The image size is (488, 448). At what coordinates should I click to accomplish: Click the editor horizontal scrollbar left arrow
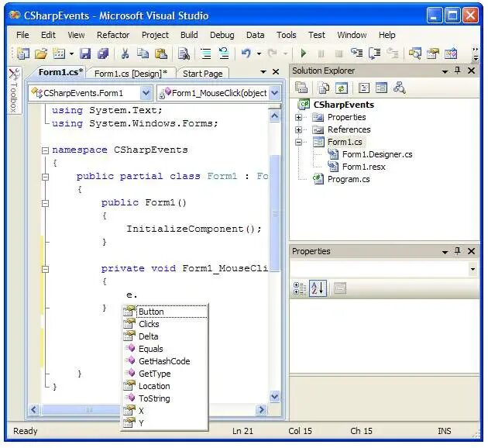coord(34,409)
